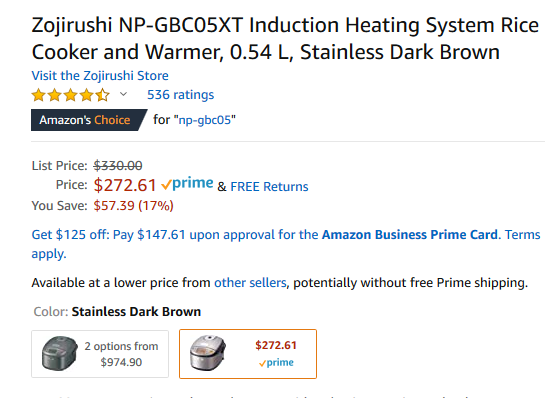Select the $974.90 color option swatch

click(100, 354)
